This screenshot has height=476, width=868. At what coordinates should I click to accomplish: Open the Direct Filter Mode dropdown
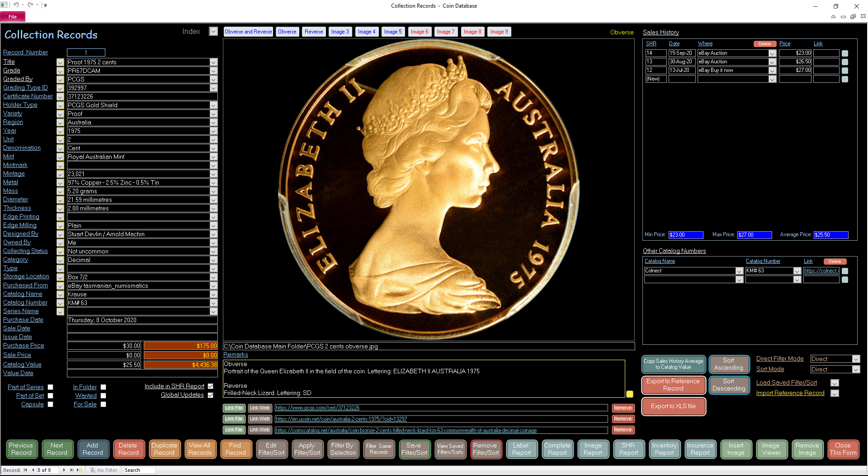click(855, 359)
